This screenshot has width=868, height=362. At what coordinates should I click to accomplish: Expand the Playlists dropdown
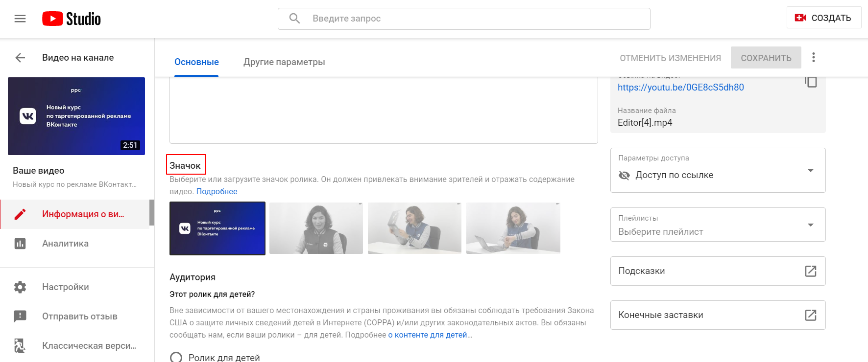pyautogui.click(x=810, y=225)
